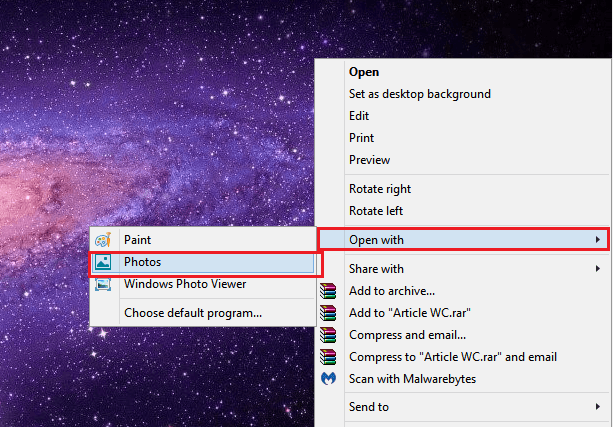Choose Open from the context menu

[463, 72]
